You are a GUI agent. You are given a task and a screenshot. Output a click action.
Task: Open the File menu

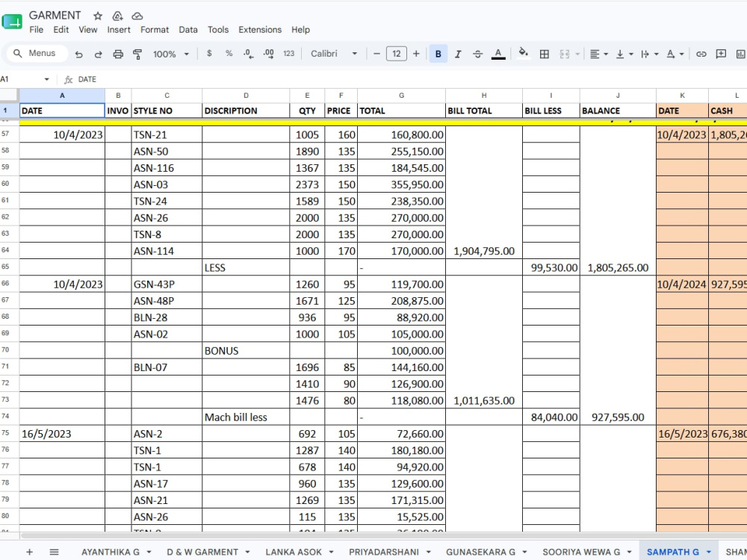(x=36, y=30)
